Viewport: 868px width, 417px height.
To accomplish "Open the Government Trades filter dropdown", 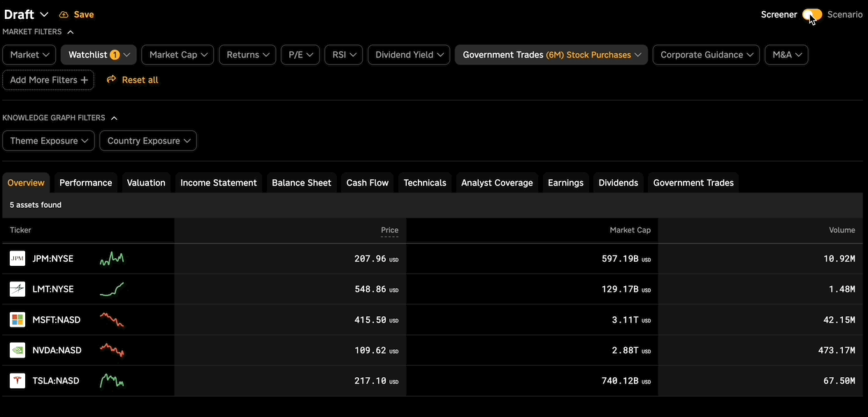I will tap(551, 55).
